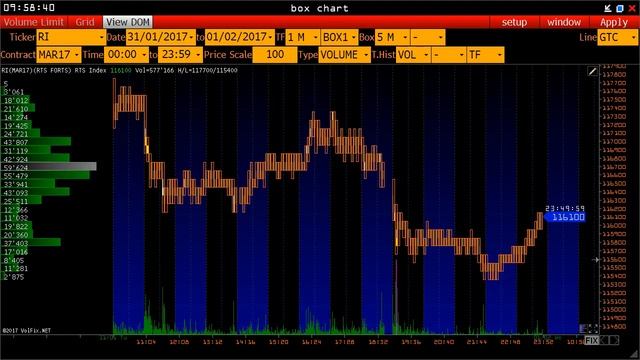
Task: Click the 43'807 volume profile row
Action: tap(36, 142)
